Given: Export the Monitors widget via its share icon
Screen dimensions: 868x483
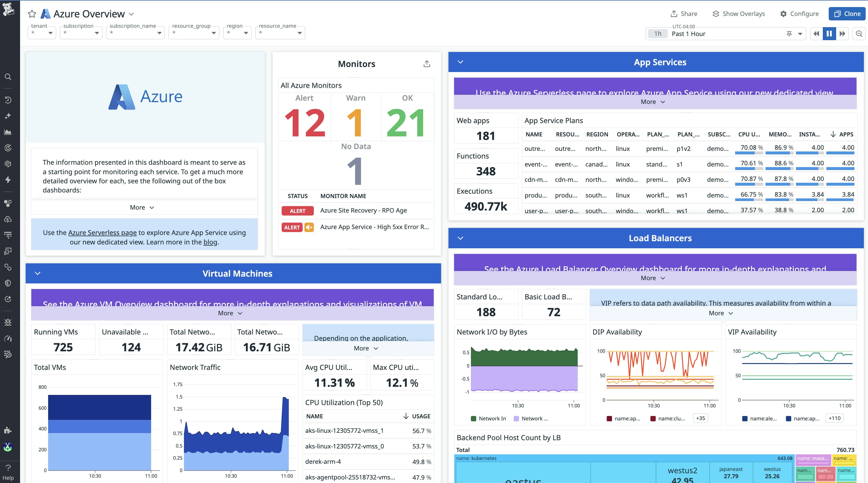Looking at the screenshot, I should (x=427, y=64).
